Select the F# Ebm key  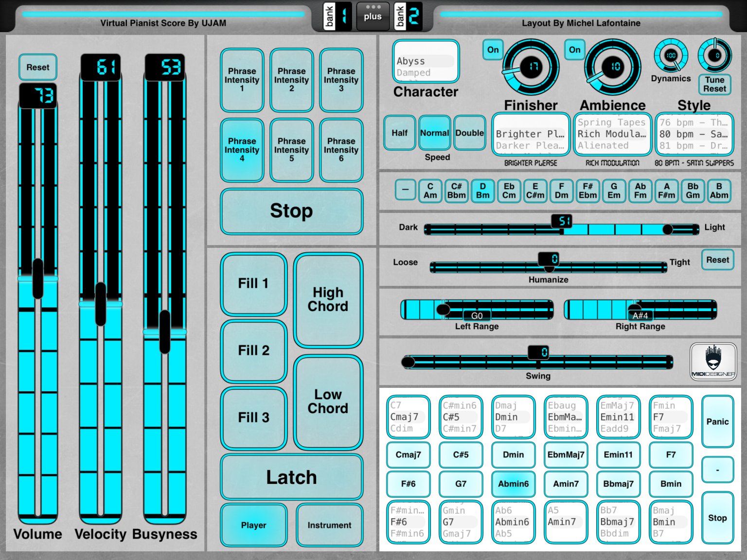pos(588,191)
